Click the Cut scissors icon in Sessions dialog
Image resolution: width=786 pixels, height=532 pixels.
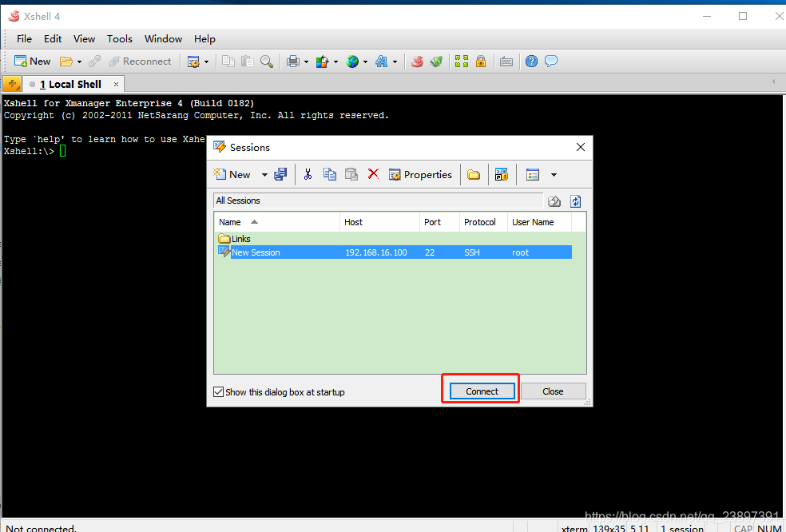tap(308, 174)
